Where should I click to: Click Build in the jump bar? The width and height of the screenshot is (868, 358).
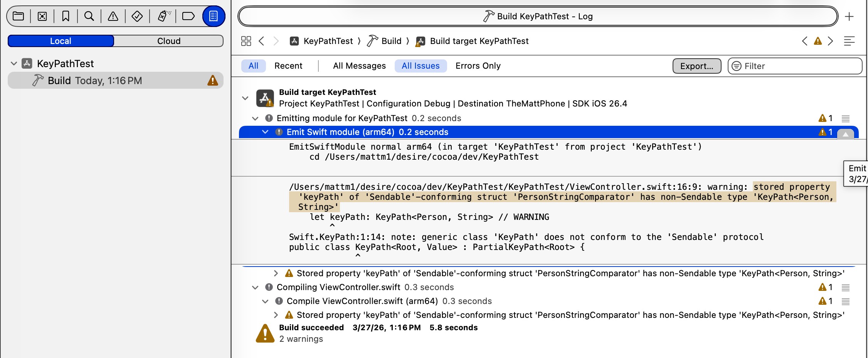(385, 41)
